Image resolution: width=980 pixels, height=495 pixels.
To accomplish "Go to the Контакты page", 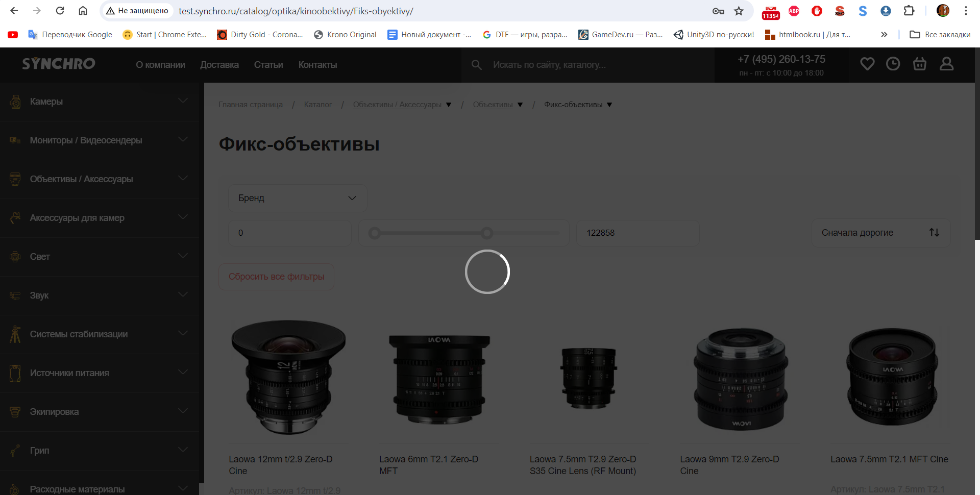I will [x=317, y=65].
